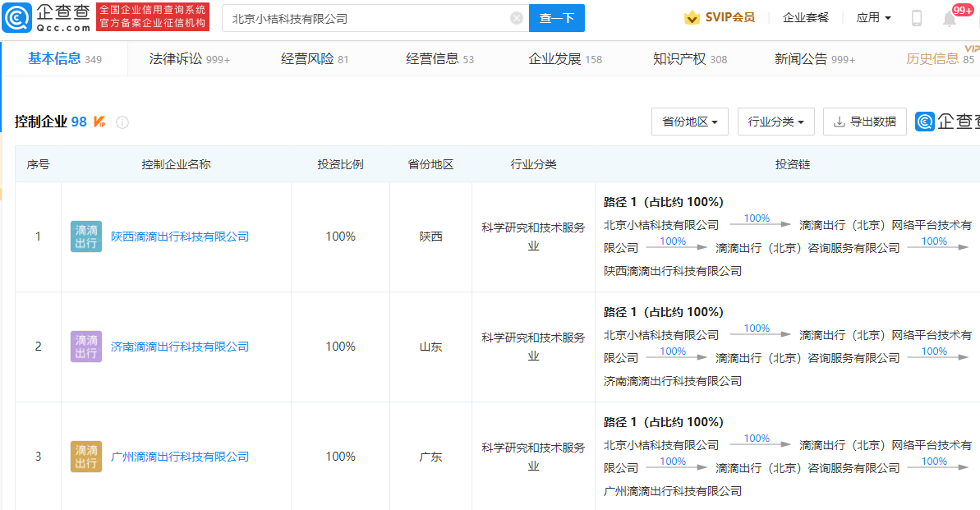The width and height of the screenshot is (980, 510).
Task: Open the notification bell
Action: (x=950, y=19)
